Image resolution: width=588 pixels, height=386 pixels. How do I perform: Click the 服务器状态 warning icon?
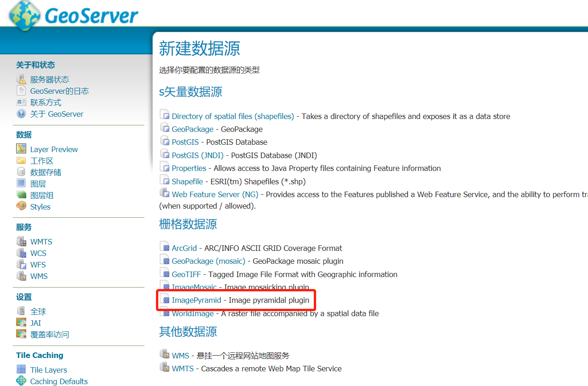click(x=20, y=79)
